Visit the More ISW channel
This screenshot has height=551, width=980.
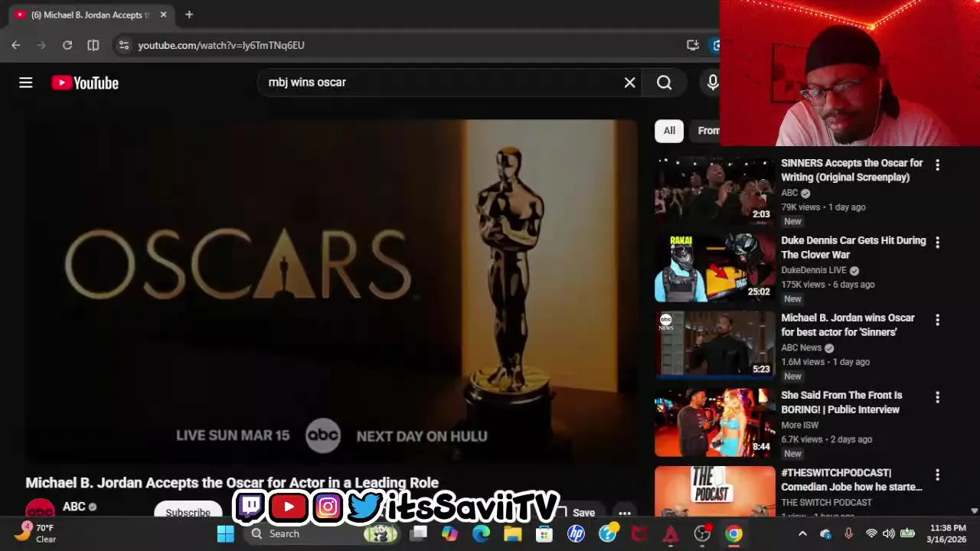tap(799, 425)
